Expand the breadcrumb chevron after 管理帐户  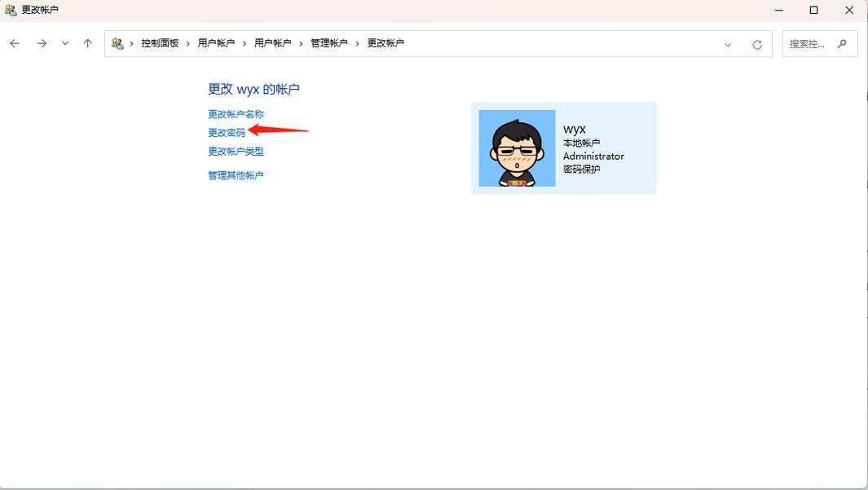click(x=359, y=42)
